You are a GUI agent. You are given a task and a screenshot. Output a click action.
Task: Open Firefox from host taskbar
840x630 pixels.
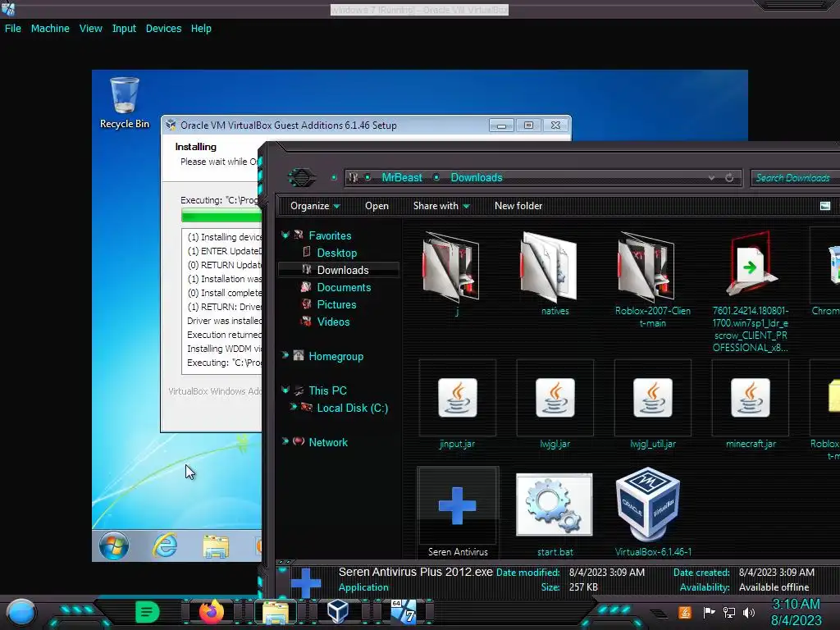211,612
